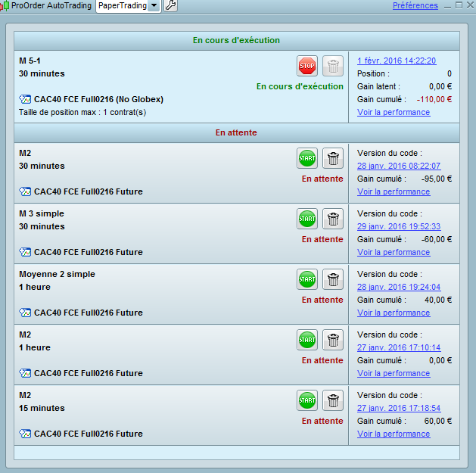Click the '60,00 €' cumulative gain value
This screenshot has height=473, width=476.
pyautogui.click(x=438, y=421)
